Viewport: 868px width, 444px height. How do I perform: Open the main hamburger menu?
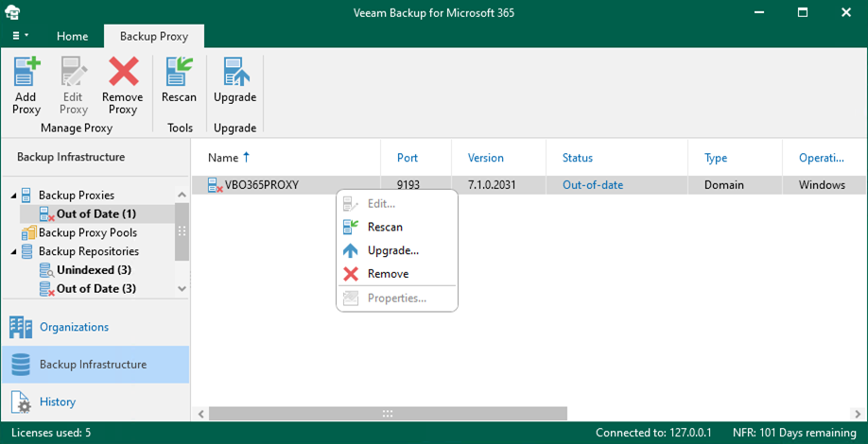[x=21, y=36]
